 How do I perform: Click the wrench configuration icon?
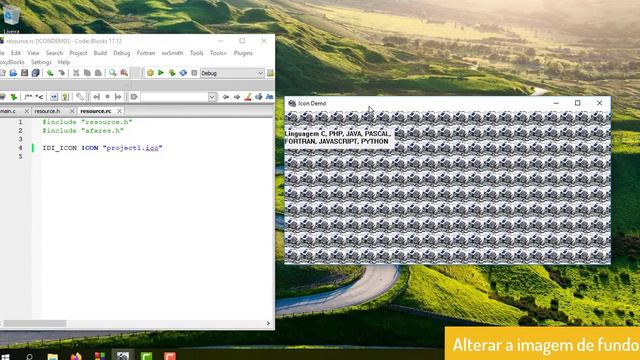point(80,97)
